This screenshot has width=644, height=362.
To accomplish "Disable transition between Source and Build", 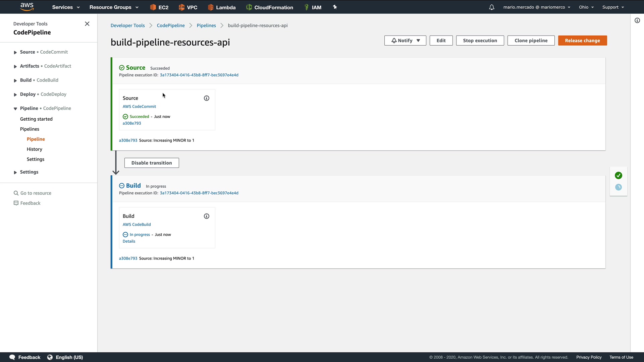I will (x=152, y=163).
